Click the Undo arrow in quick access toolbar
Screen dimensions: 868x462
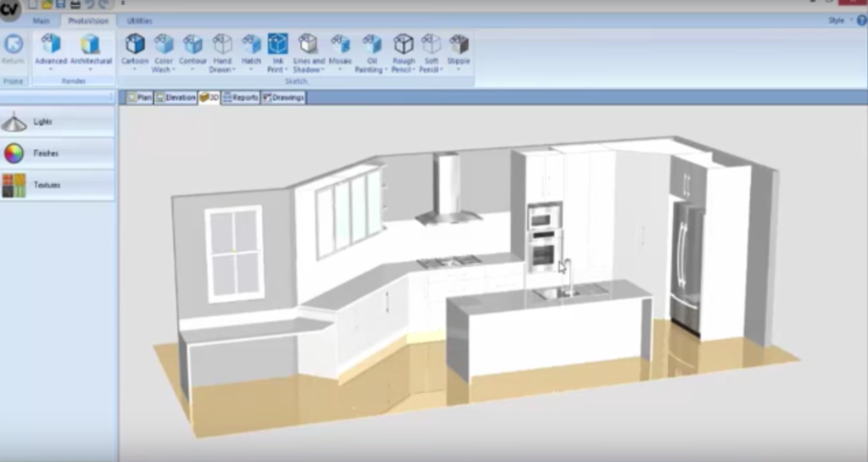[x=89, y=4]
